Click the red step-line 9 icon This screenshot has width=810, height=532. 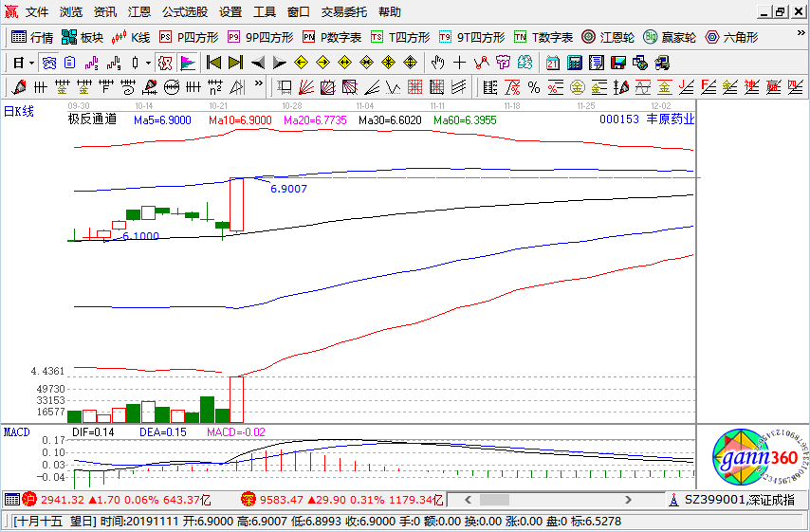(114, 63)
